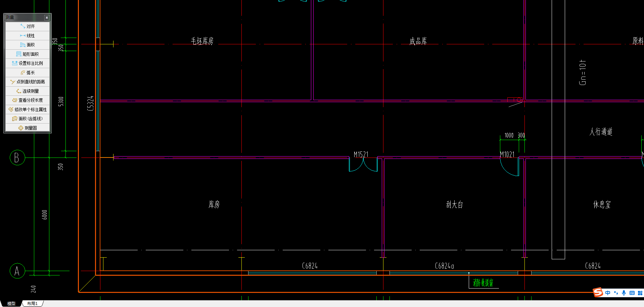
Task: Toggle punctuation mode in IME bar
Action: tap(616, 293)
